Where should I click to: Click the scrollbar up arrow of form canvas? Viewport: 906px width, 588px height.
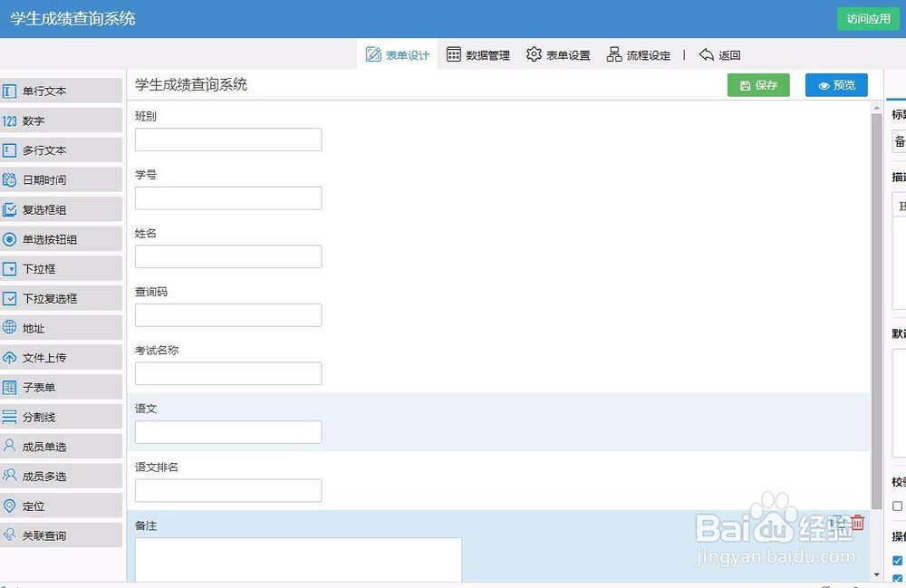coord(876,108)
